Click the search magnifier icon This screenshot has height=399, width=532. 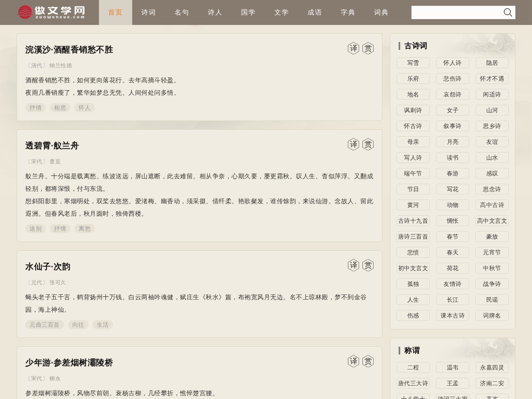507,12
